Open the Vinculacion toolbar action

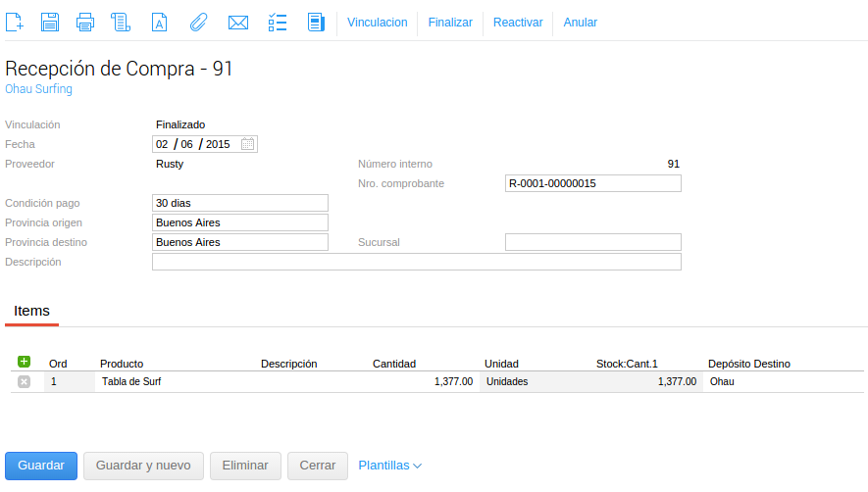pyautogui.click(x=377, y=23)
